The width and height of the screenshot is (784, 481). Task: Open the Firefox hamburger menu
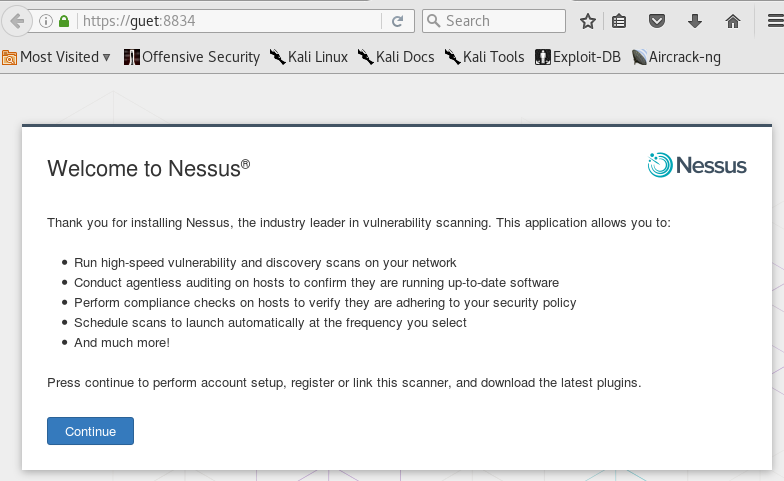pyautogui.click(x=776, y=21)
